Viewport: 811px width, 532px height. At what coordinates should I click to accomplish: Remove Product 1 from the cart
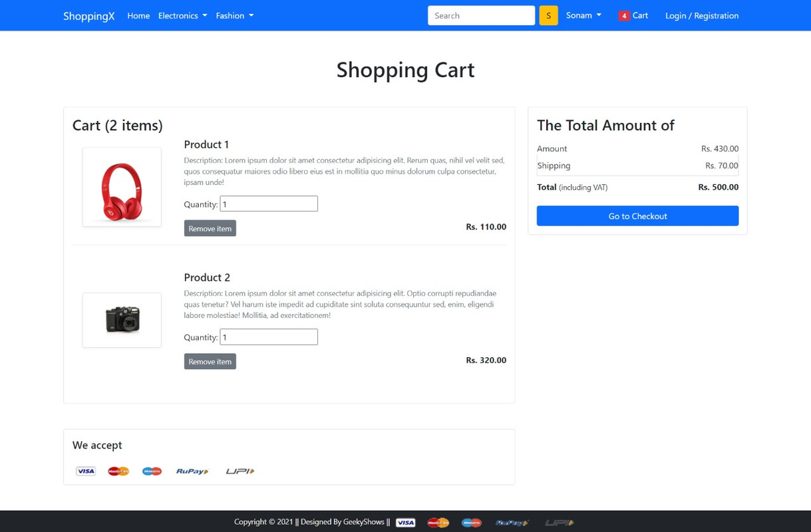(x=210, y=228)
